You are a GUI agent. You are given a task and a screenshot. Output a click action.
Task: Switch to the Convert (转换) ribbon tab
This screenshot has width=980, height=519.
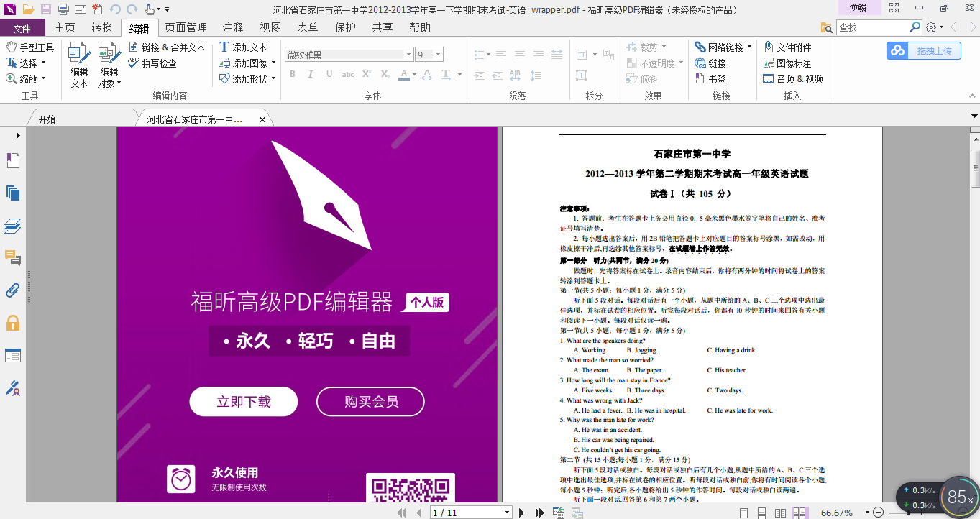pos(102,28)
